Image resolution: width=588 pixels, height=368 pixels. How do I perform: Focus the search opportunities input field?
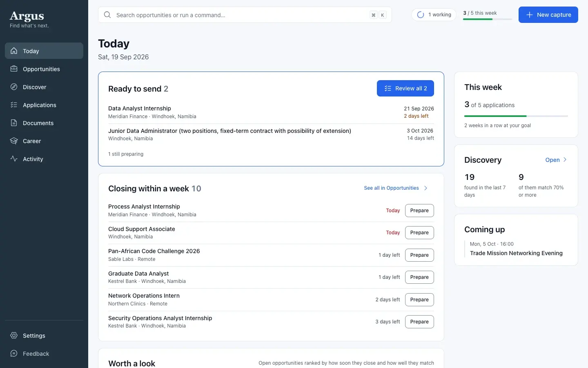245,15
